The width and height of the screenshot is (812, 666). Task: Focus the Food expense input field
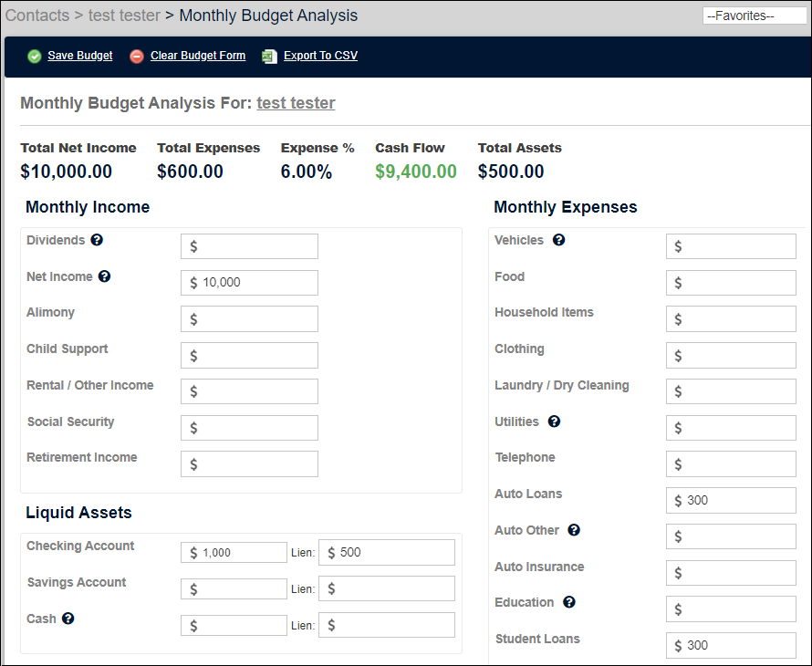(x=731, y=283)
